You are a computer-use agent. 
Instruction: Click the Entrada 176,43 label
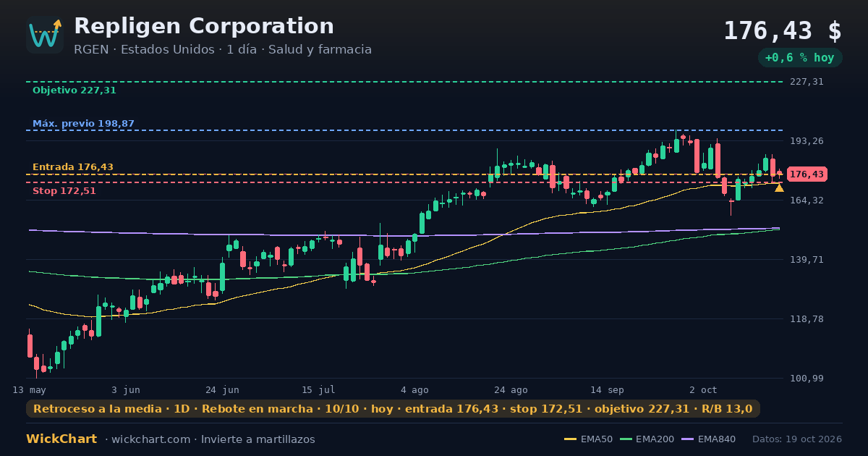(73, 167)
